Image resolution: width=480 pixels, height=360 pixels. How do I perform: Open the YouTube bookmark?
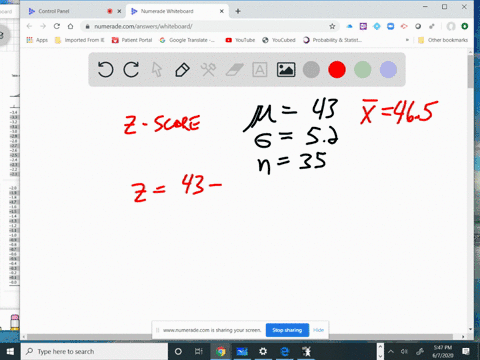240,40
